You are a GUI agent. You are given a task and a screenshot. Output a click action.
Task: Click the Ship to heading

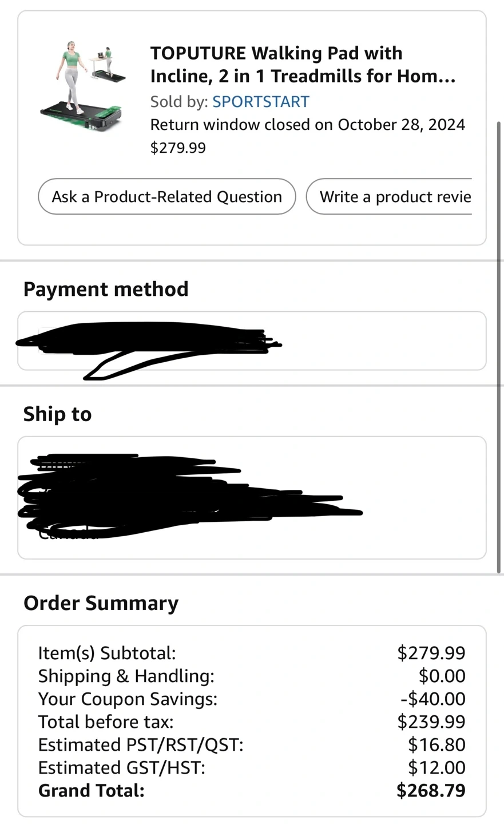[x=57, y=414]
